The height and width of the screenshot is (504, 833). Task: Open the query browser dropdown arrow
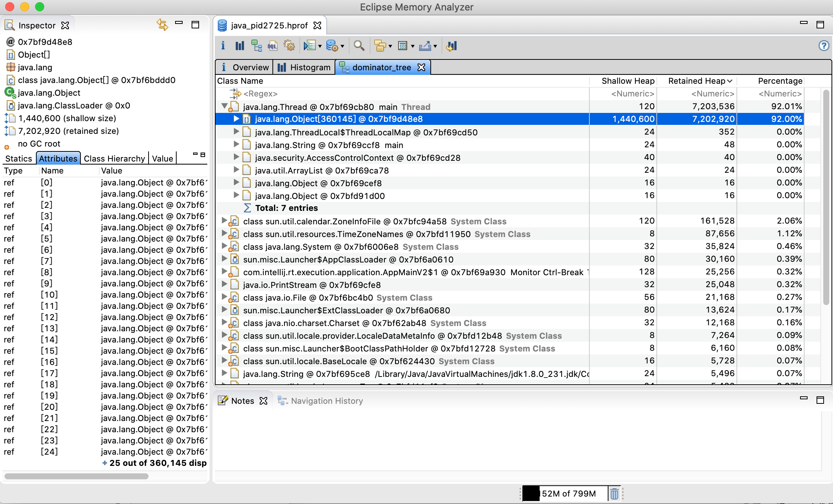click(342, 46)
